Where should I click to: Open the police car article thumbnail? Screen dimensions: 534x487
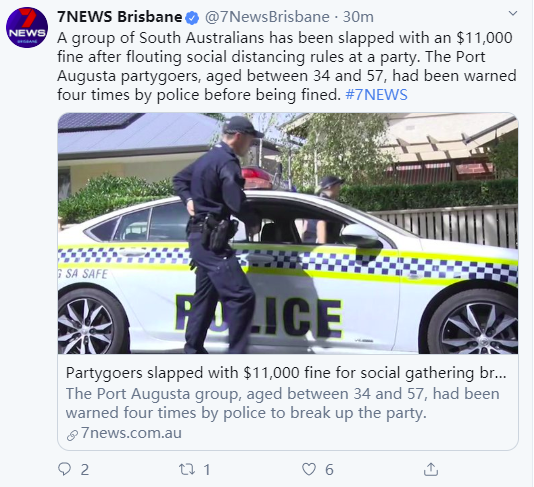point(288,233)
